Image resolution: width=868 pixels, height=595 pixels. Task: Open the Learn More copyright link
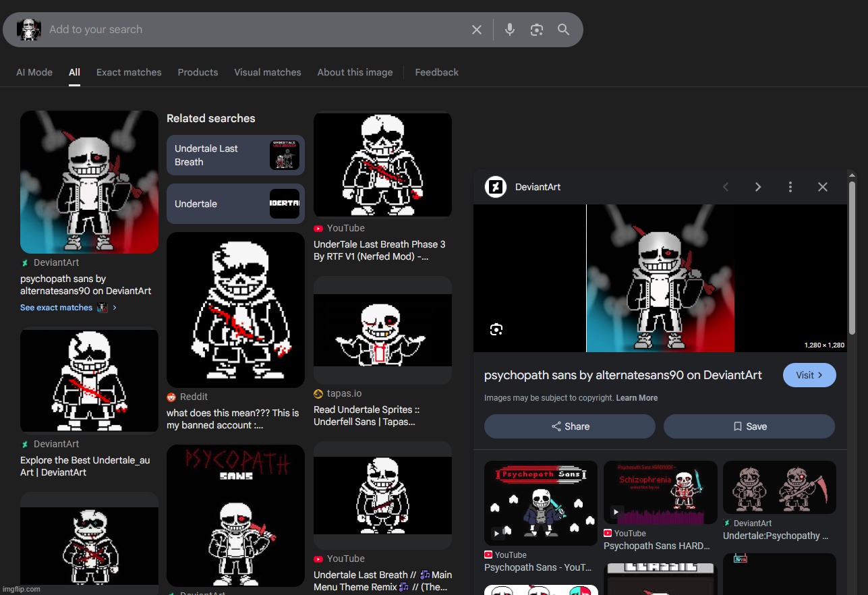[636, 398]
